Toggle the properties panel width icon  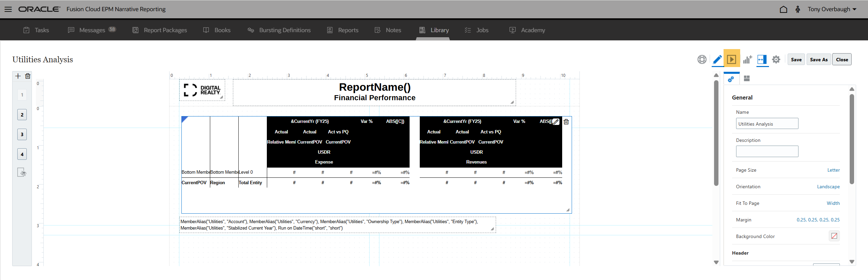[762, 60]
